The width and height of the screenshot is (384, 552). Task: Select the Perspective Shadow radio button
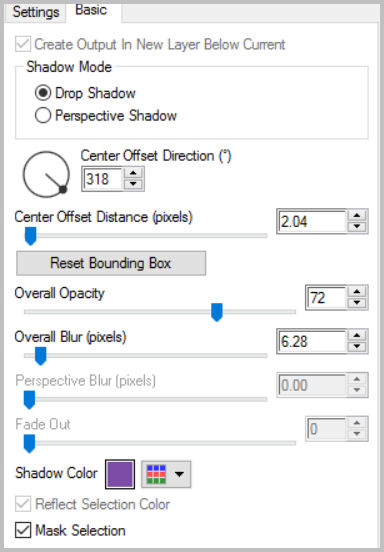tap(43, 115)
